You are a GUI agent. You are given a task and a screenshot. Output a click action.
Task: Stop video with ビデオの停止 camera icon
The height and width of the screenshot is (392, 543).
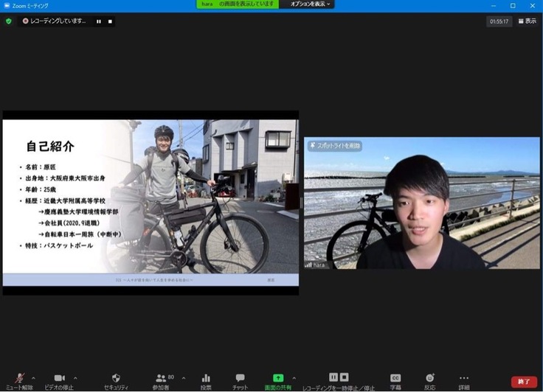tap(59, 379)
